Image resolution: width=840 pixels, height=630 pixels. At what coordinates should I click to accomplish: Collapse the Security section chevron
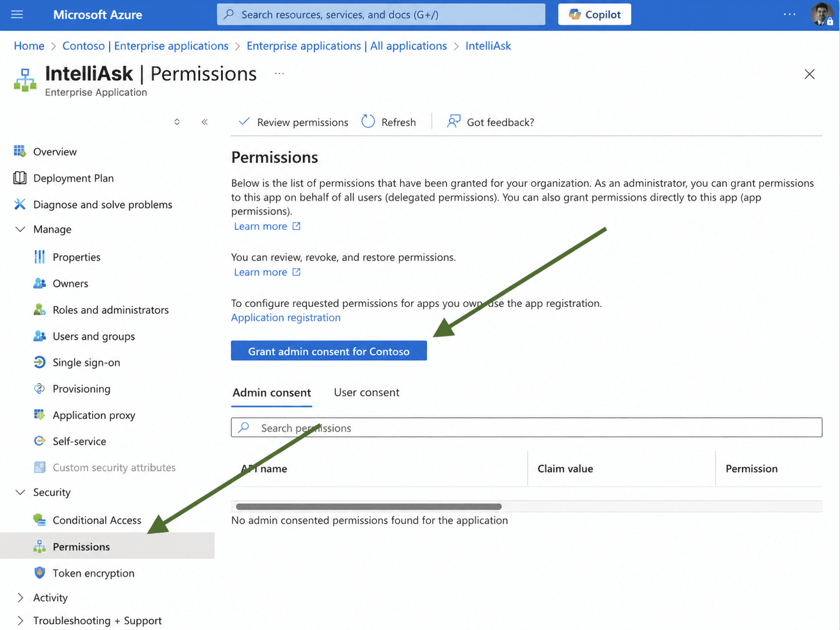20,492
